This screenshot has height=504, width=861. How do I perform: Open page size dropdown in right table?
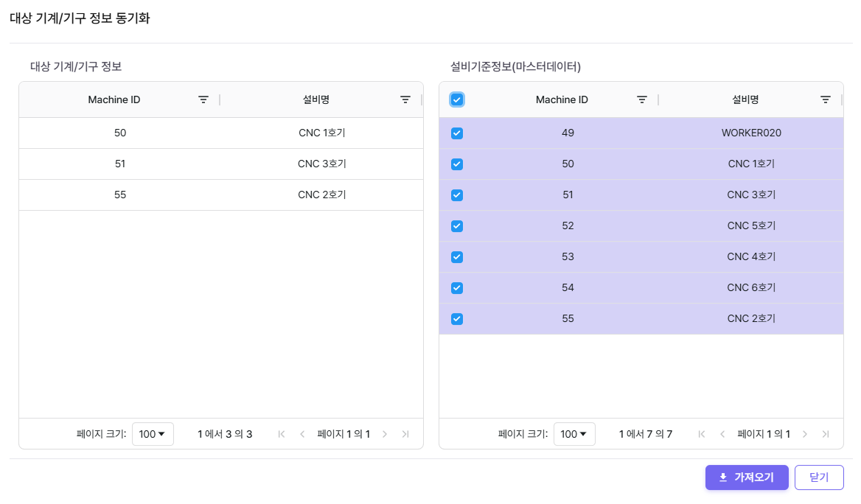(x=574, y=434)
